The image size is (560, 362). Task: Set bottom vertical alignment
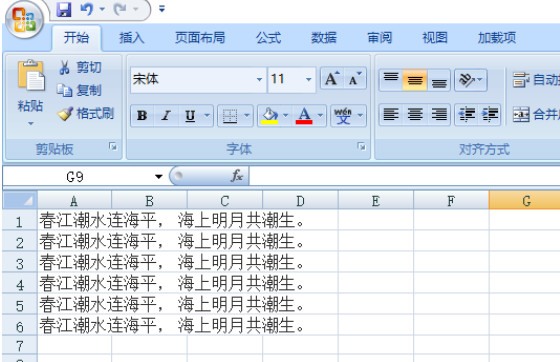439,80
